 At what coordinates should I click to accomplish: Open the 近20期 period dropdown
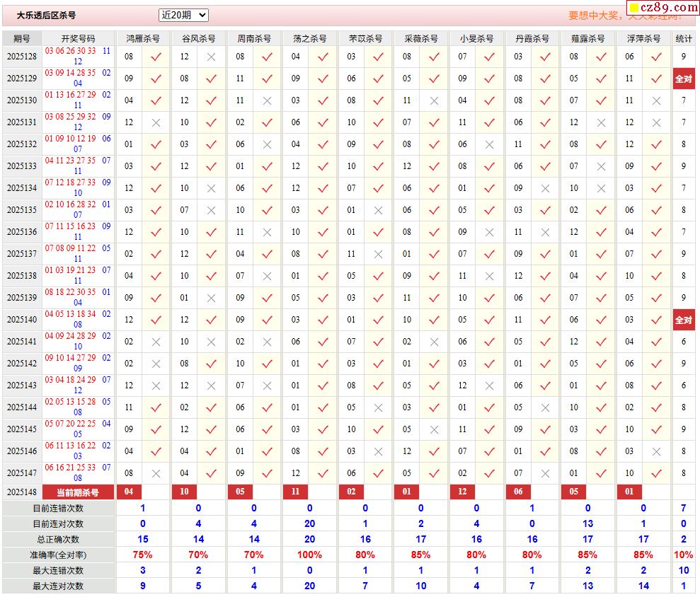pyautogui.click(x=183, y=15)
